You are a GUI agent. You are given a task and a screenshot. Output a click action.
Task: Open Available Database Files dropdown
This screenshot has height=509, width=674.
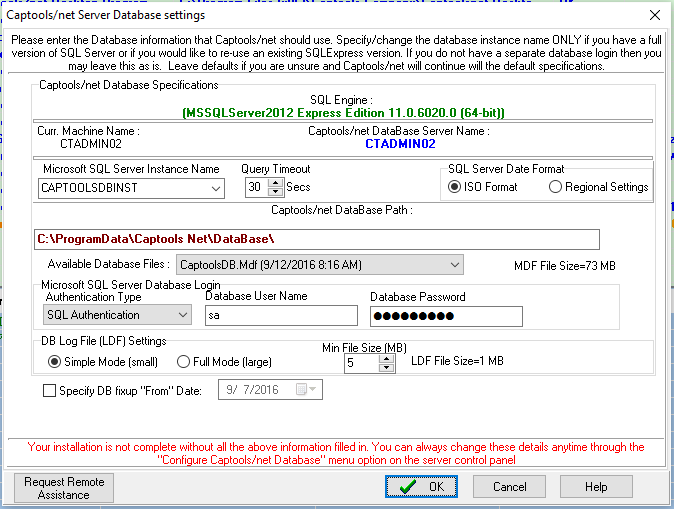[455, 265]
